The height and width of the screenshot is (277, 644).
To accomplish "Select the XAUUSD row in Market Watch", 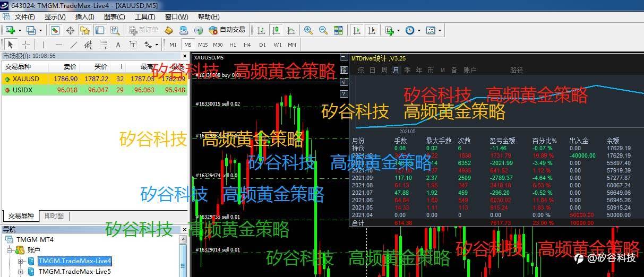I will [x=95, y=79].
